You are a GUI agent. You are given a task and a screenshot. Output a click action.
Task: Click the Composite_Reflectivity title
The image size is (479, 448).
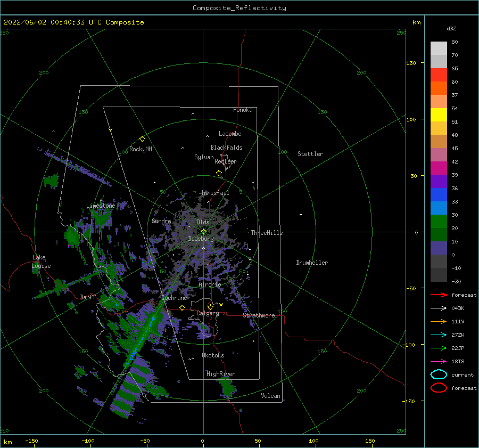tap(240, 8)
